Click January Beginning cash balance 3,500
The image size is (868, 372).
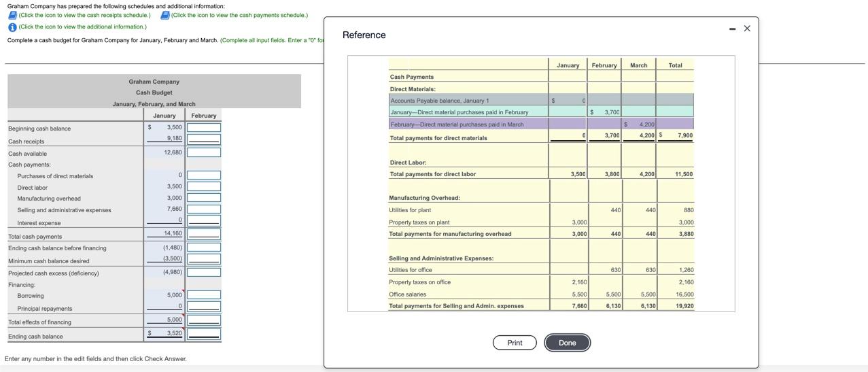[x=175, y=127]
